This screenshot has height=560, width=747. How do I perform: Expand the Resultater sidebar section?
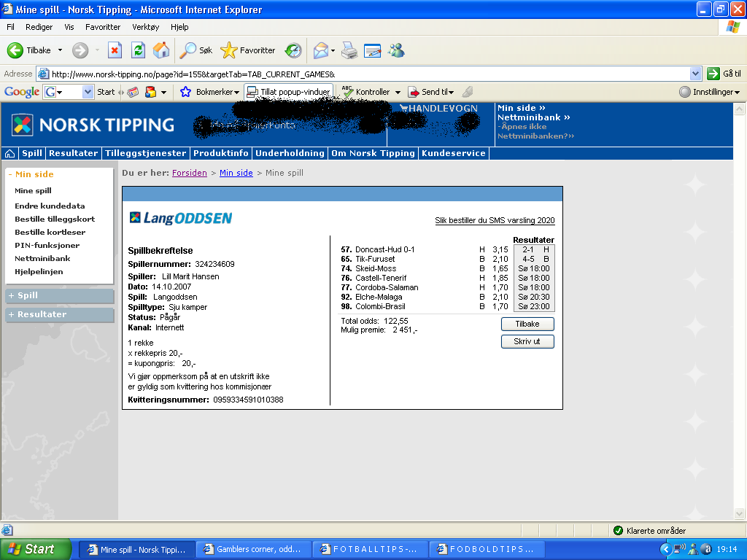coord(60,314)
